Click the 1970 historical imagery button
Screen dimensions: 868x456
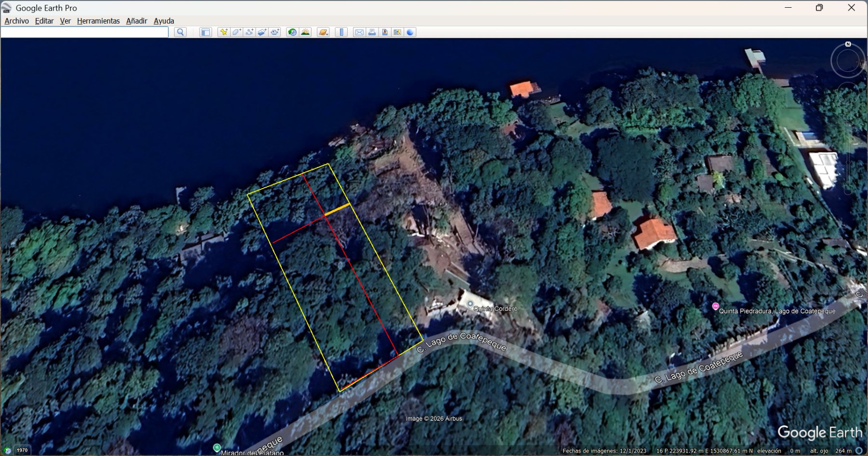pyautogui.click(x=22, y=450)
